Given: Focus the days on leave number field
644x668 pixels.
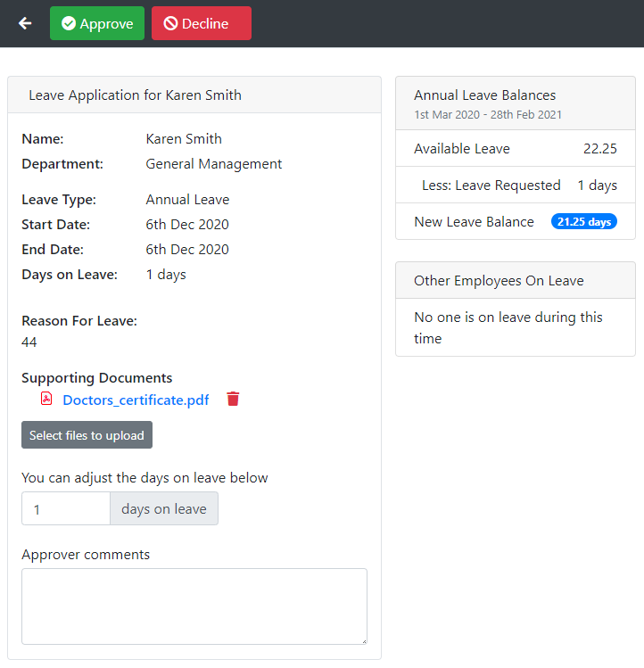Looking at the screenshot, I should pyautogui.click(x=66, y=509).
